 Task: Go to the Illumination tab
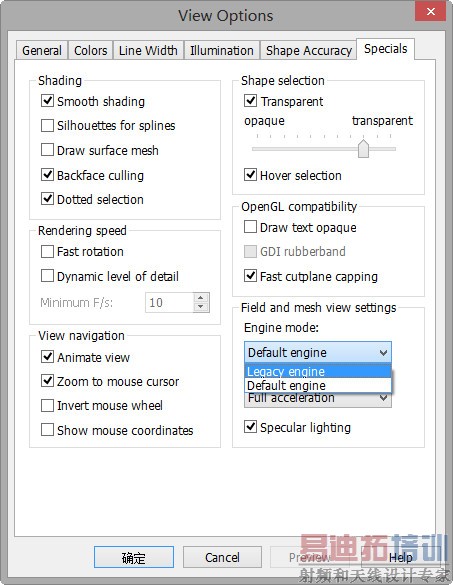point(222,50)
